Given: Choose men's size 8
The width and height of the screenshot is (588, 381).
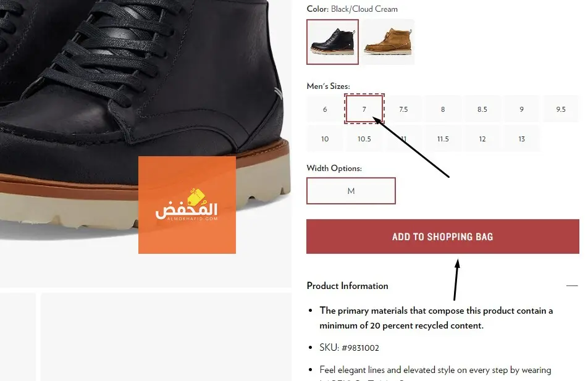Looking at the screenshot, I should 443,109.
